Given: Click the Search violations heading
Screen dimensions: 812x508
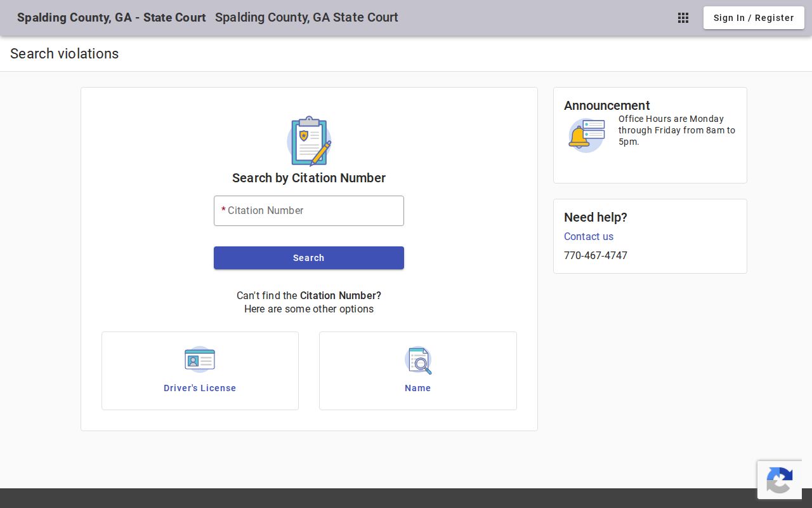Looking at the screenshot, I should pos(65,54).
